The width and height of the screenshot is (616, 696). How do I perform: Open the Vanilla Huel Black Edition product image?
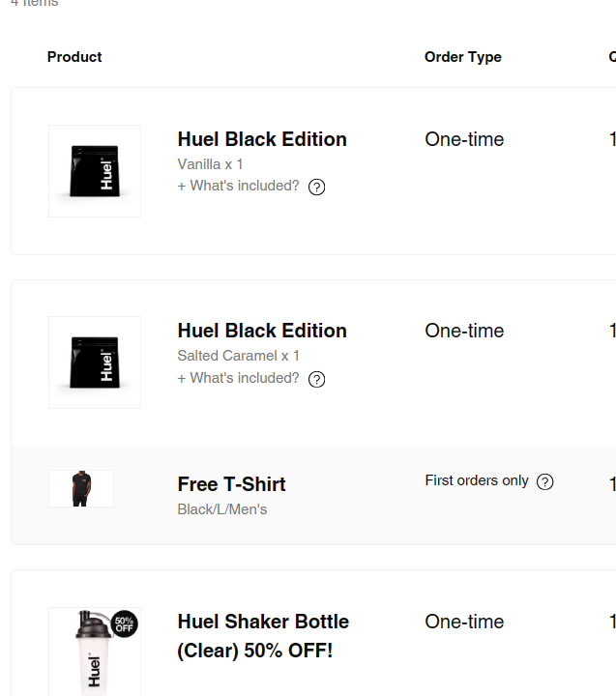(95, 171)
